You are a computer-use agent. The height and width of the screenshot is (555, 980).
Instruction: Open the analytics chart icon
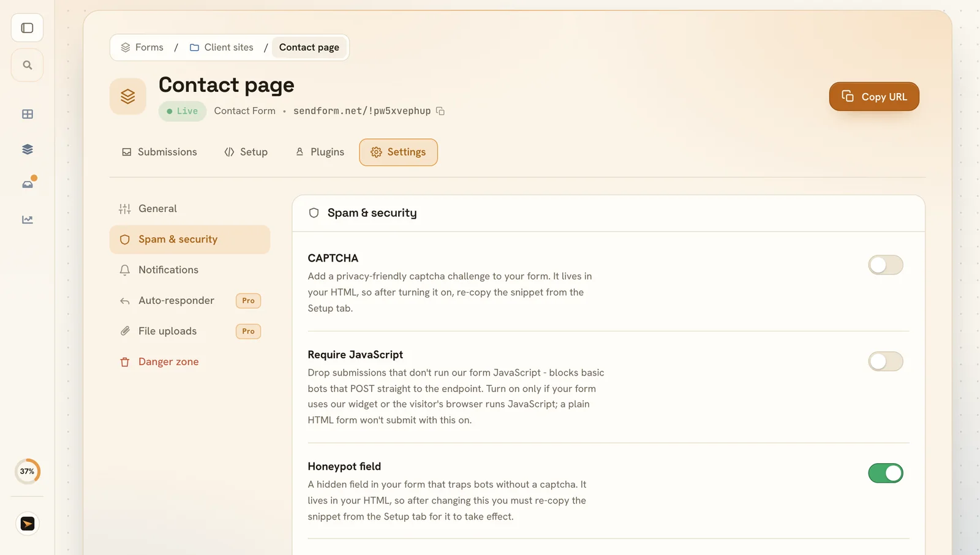28,219
